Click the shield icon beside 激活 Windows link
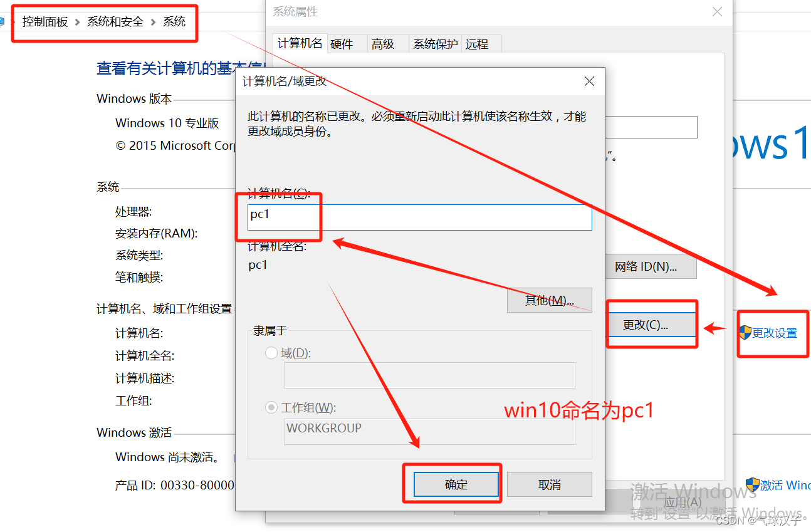The height and width of the screenshot is (532, 811). 752,486
